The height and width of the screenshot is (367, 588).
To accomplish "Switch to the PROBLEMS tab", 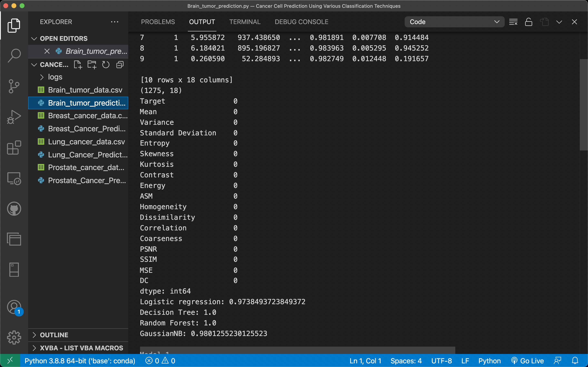I will [x=158, y=22].
